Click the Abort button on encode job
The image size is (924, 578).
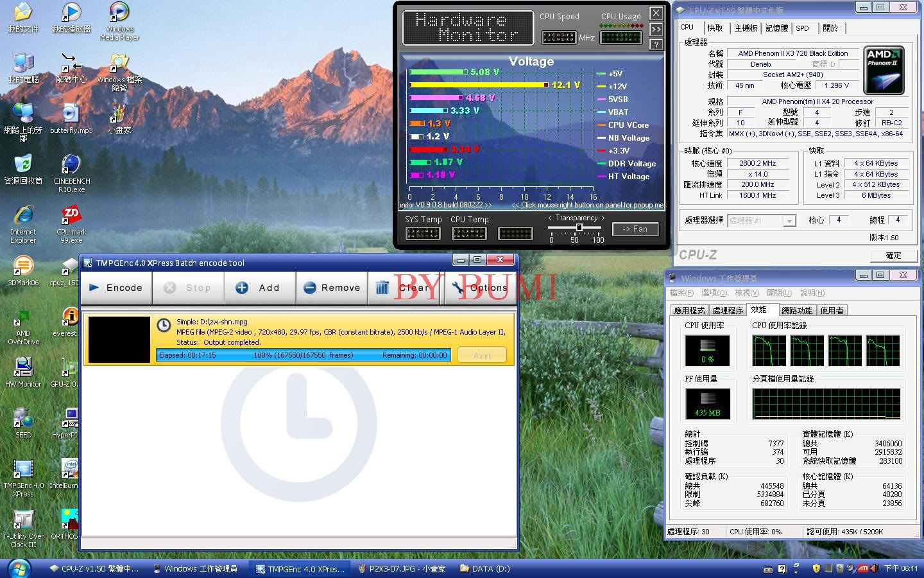click(482, 355)
